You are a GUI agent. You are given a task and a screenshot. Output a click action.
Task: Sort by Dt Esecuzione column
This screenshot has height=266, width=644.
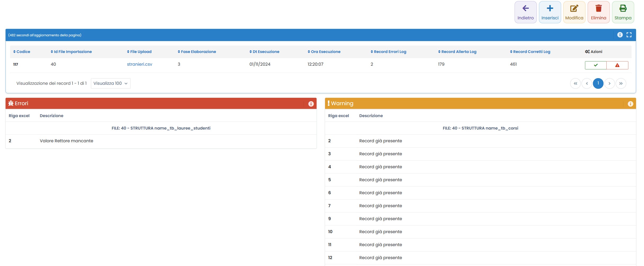(264, 52)
